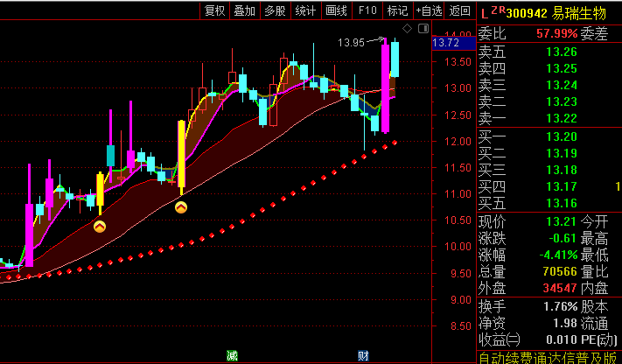Select 换手 value 1.76%
622x364 pixels.
(560, 307)
